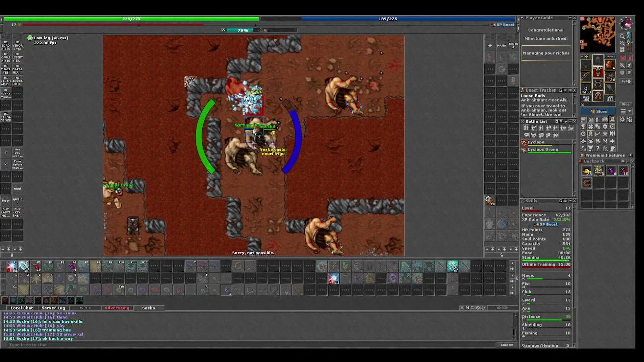Screen dimensions: 644x362
Task: Toggle the Chat Off button
Action: pos(507,345)
